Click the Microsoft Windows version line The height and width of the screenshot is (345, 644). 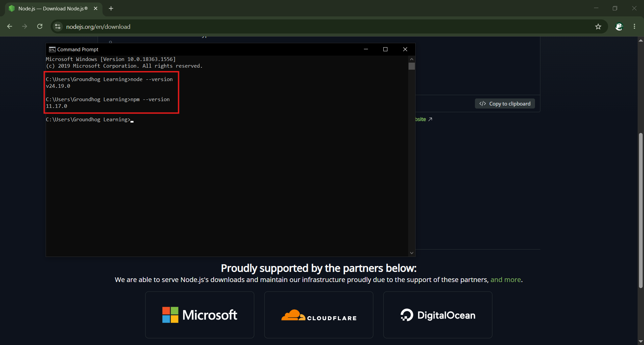click(x=111, y=59)
